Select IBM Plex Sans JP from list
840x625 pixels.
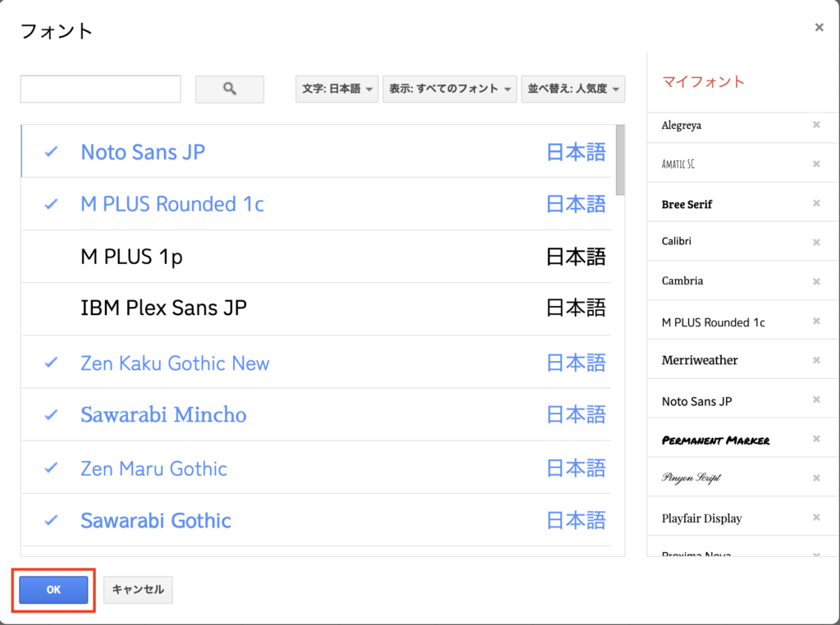click(x=163, y=308)
